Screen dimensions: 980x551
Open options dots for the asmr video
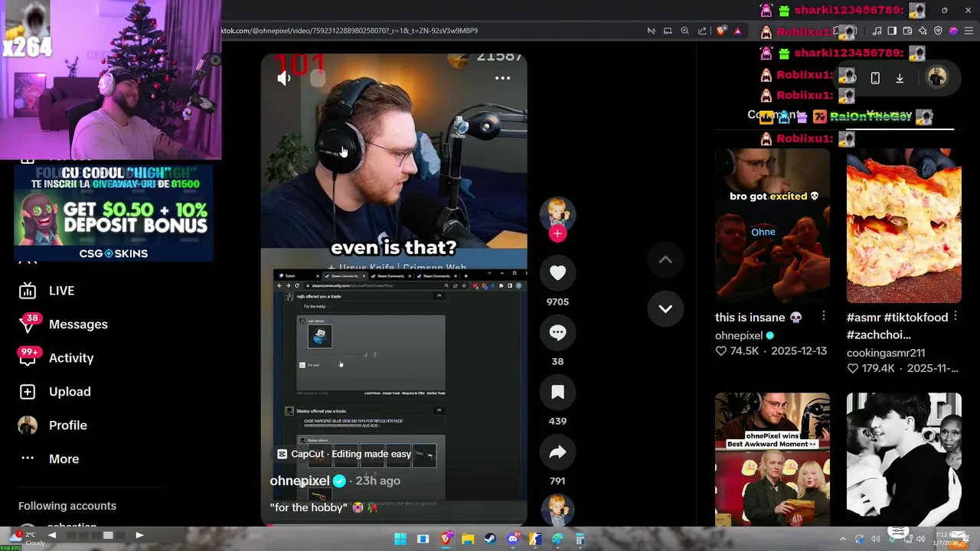[x=955, y=317]
